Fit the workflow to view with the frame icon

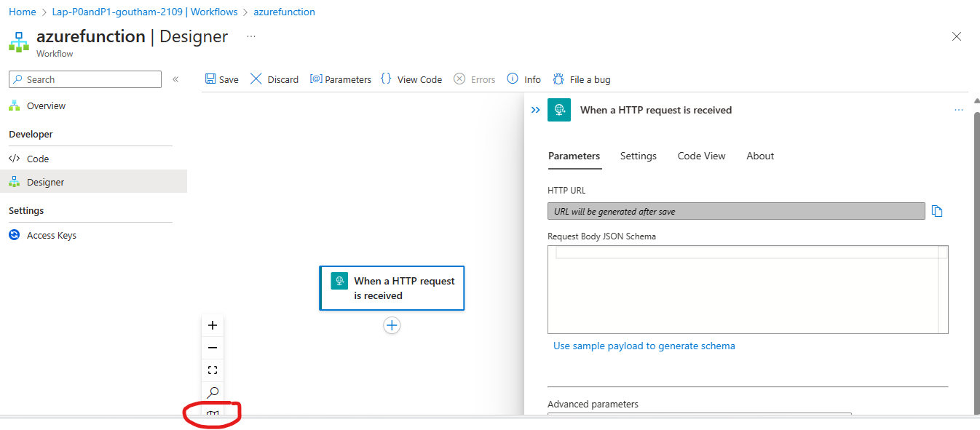coord(212,370)
